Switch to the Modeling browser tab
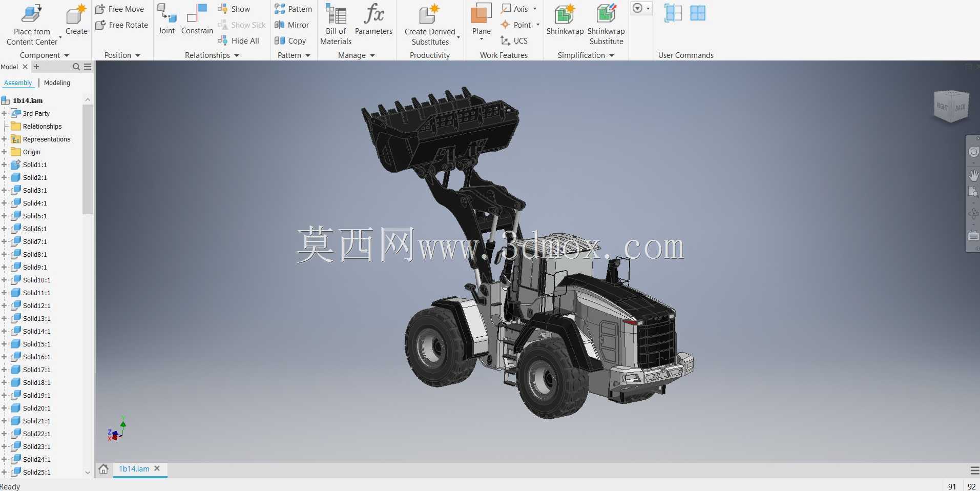 [x=57, y=83]
